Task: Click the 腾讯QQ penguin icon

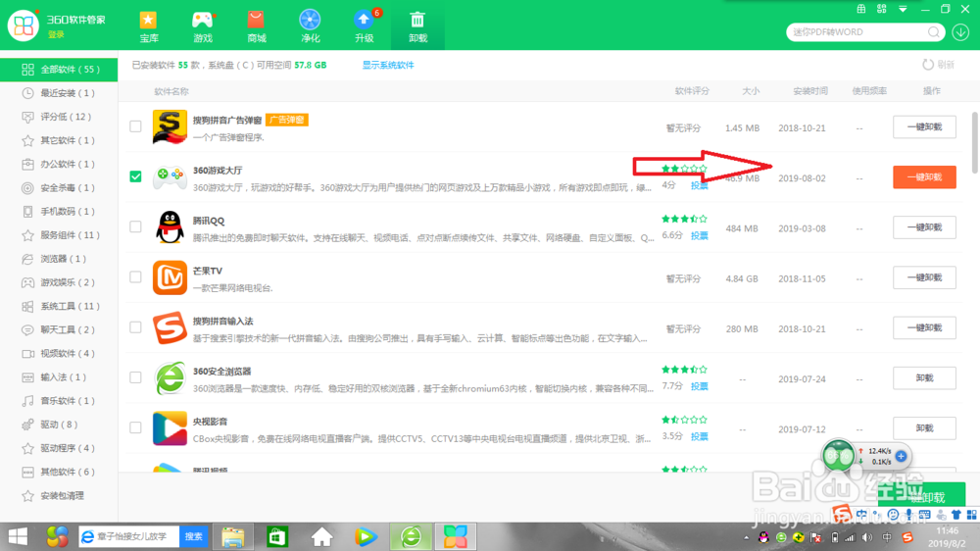Action: pos(170,227)
